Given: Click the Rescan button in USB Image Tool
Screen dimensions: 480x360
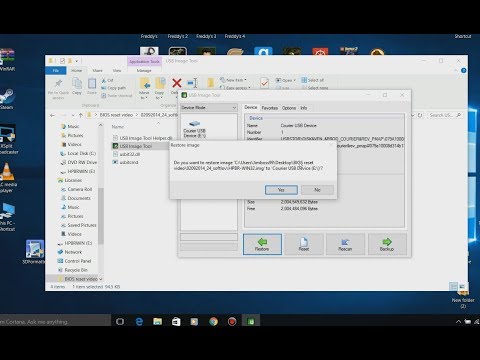Looking at the screenshot, I should pyautogui.click(x=345, y=244).
